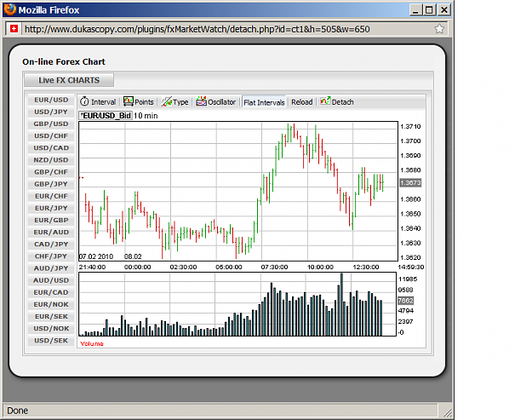Screen dimensions: 532x420
Task: Select the NZD/USD currency pair
Action: pyautogui.click(x=51, y=160)
